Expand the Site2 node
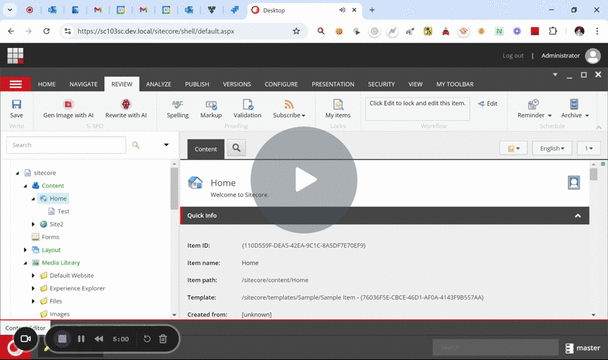Image resolution: width=608 pixels, height=360 pixels. (33, 224)
